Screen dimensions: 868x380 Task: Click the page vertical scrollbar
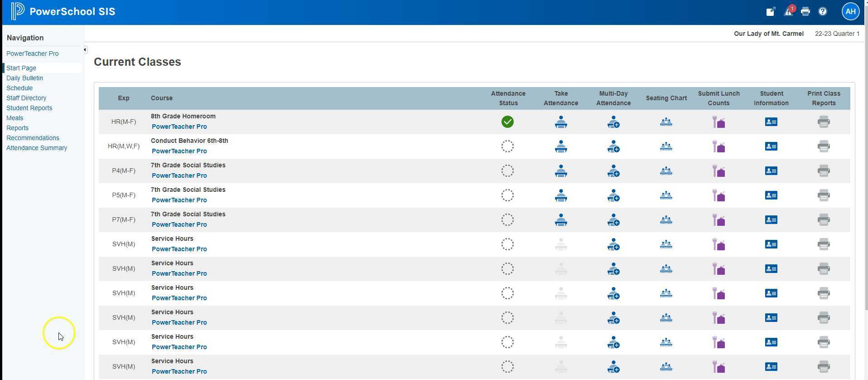[x=866, y=181]
